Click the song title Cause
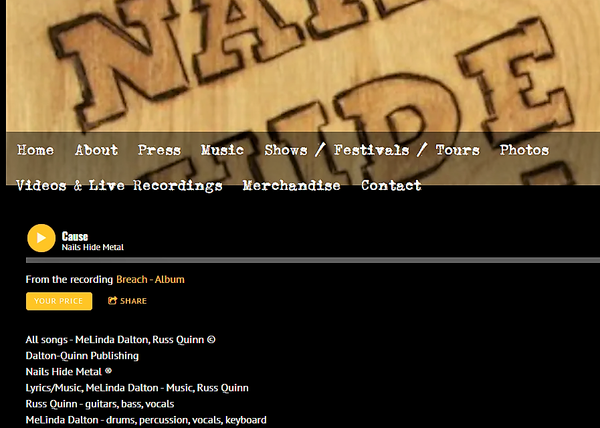The width and height of the screenshot is (600, 428). [x=75, y=236]
